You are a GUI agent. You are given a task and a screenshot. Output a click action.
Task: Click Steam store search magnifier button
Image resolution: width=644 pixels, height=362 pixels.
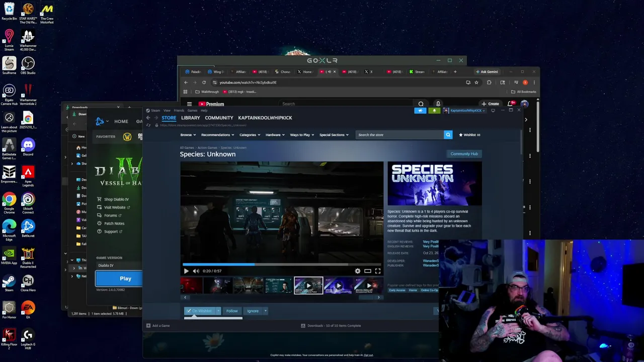click(x=448, y=135)
